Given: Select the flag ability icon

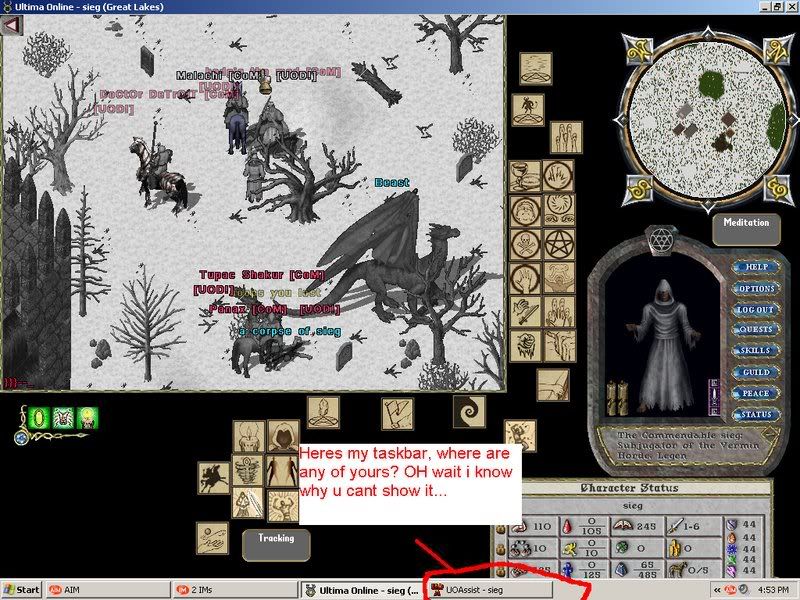Looking at the screenshot, I should 397,414.
